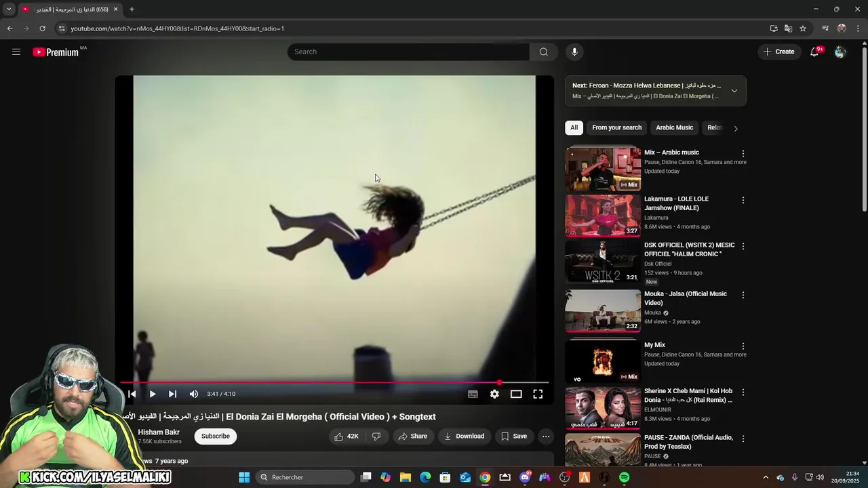The image size is (868, 488).
Task: Open options for Sherine X Cheb Mami video
Action: pos(743,392)
